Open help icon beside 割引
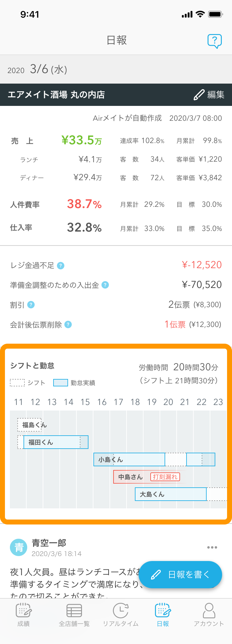Image resolution: width=232 pixels, height=644 pixels. pyautogui.click(x=31, y=305)
